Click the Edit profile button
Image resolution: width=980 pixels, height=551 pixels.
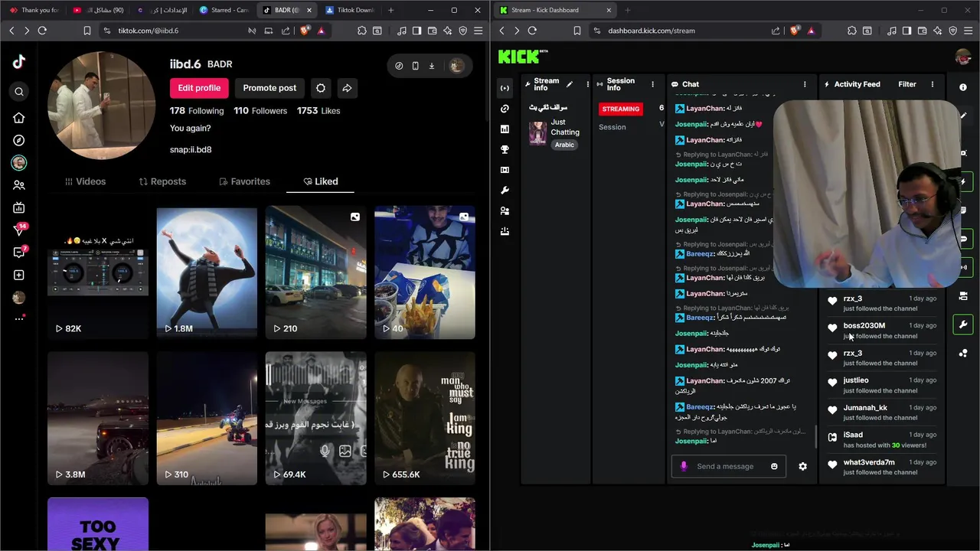(199, 88)
